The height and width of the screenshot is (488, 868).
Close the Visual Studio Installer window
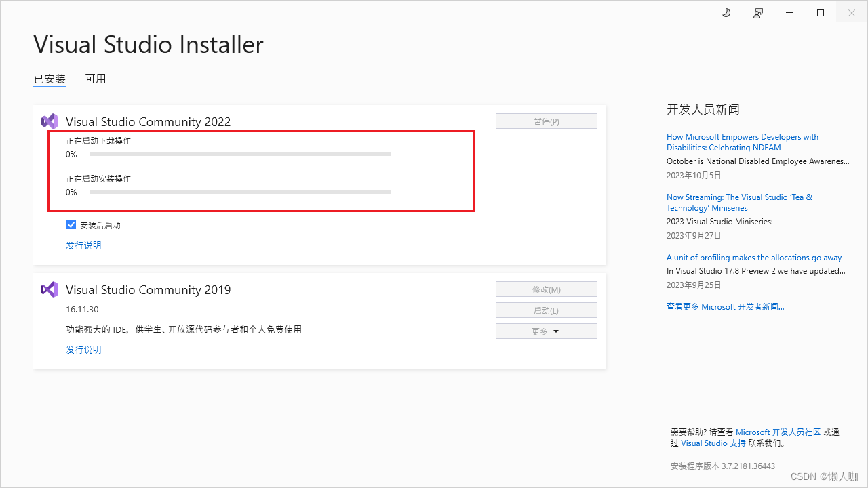pyautogui.click(x=852, y=13)
